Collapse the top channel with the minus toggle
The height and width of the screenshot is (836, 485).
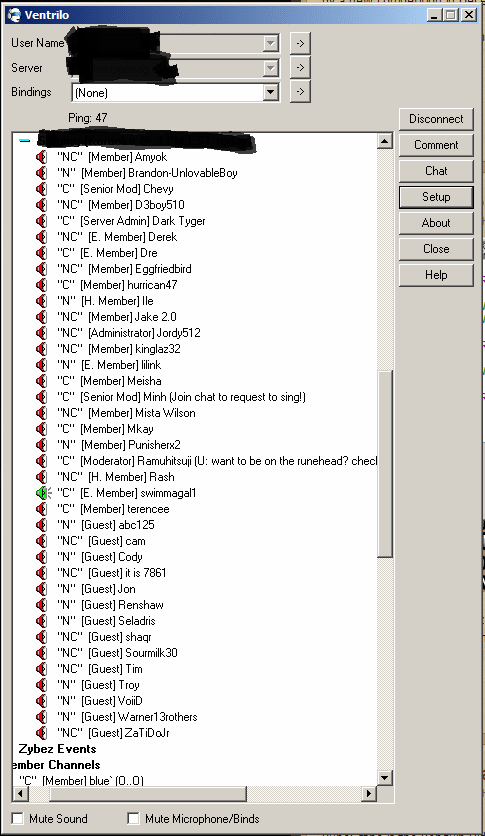(x=25, y=141)
